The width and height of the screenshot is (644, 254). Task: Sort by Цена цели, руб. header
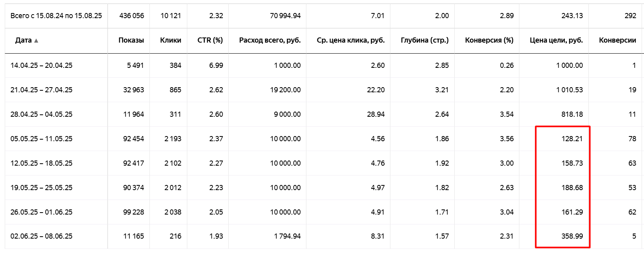click(x=556, y=40)
